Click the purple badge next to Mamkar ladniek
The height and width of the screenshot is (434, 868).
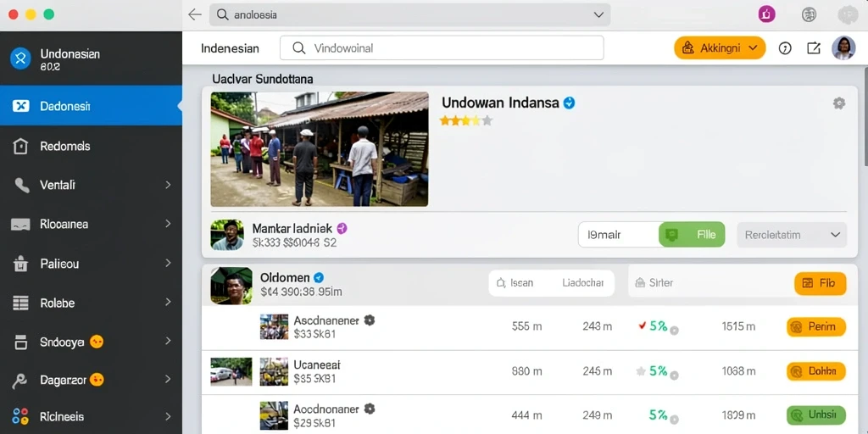342,228
